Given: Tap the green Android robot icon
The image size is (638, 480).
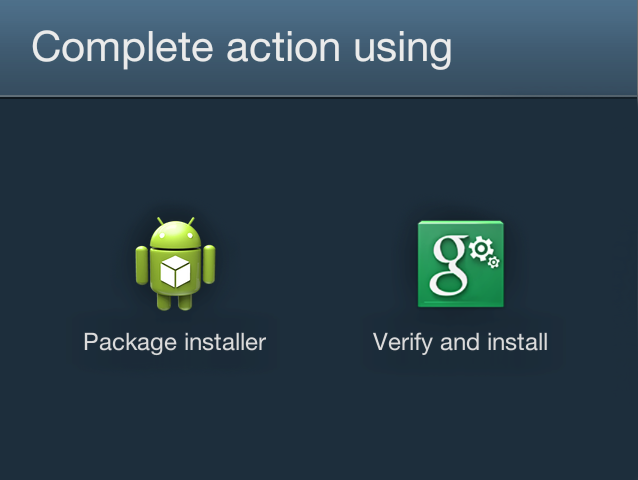Looking at the screenshot, I should click(x=175, y=264).
